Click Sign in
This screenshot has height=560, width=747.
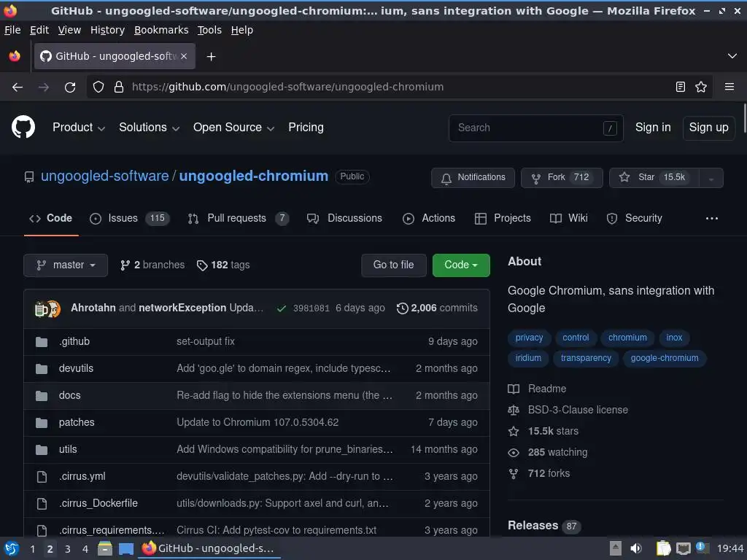(x=653, y=127)
